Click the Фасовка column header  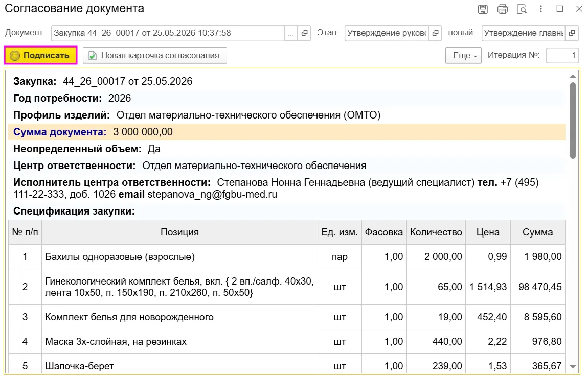(x=384, y=232)
